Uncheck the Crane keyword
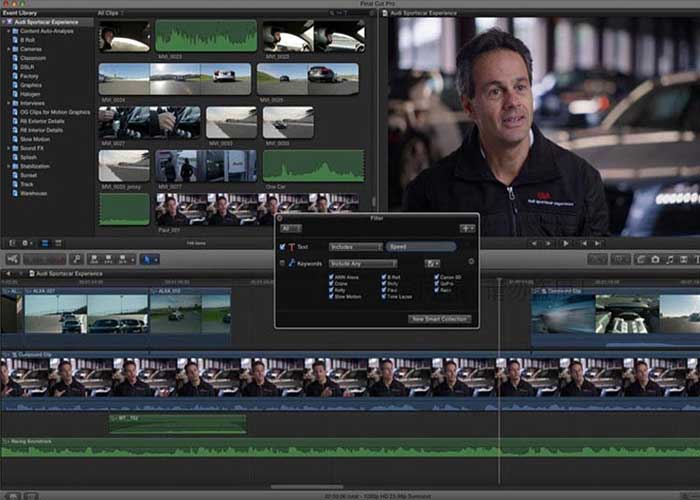 331,283
